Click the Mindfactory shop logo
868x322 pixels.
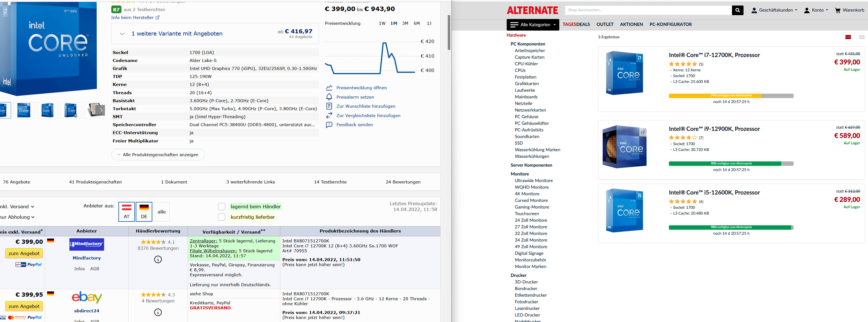(86, 244)
